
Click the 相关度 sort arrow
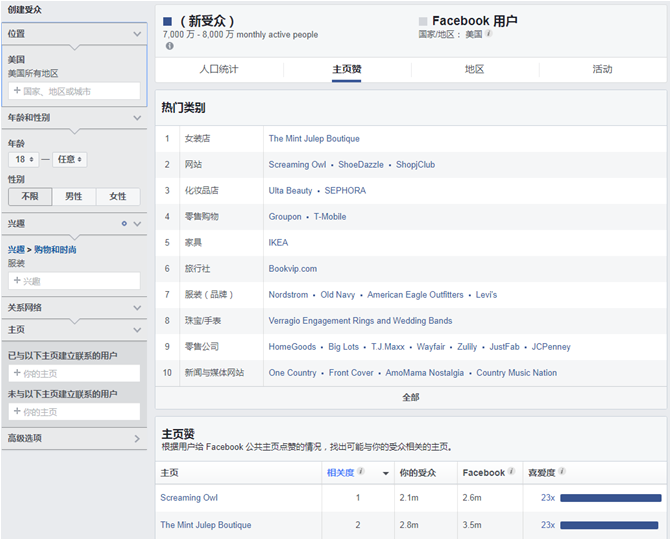386,473
